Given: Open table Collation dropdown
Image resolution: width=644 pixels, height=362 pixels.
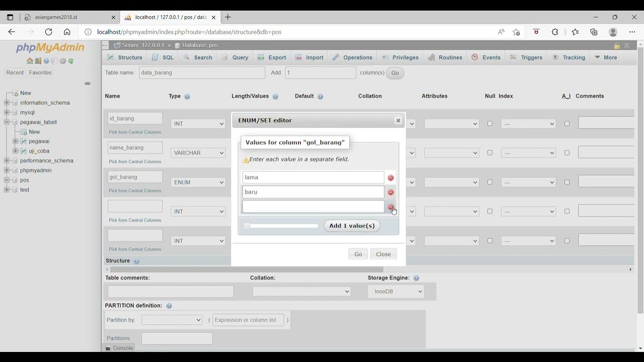Looking at the screenshot, I should tap(301, 292).
